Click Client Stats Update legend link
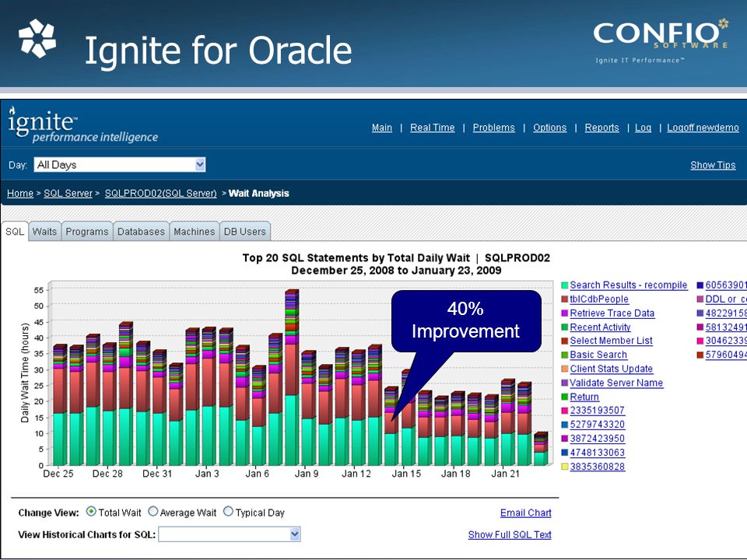 (x=612, y=369)
